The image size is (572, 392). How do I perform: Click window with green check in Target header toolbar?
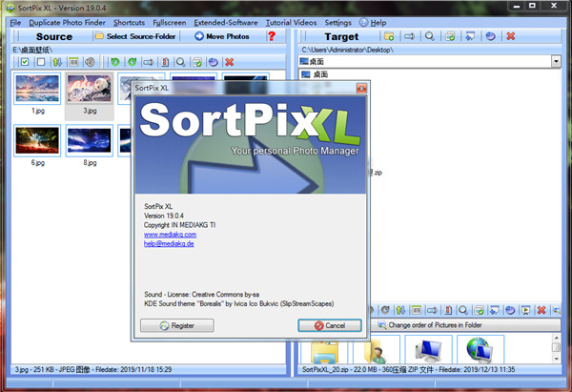pyautogui.click(x=450, y=36)
